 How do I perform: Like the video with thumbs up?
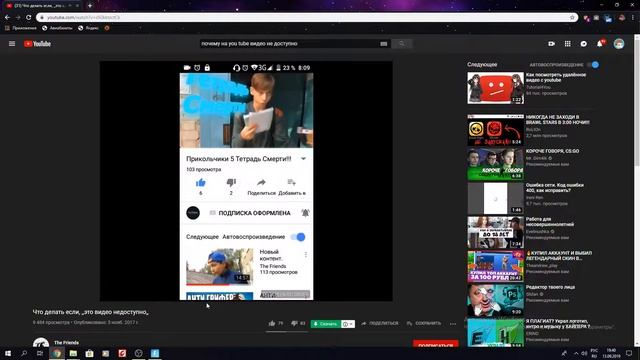tap(272, 323)
